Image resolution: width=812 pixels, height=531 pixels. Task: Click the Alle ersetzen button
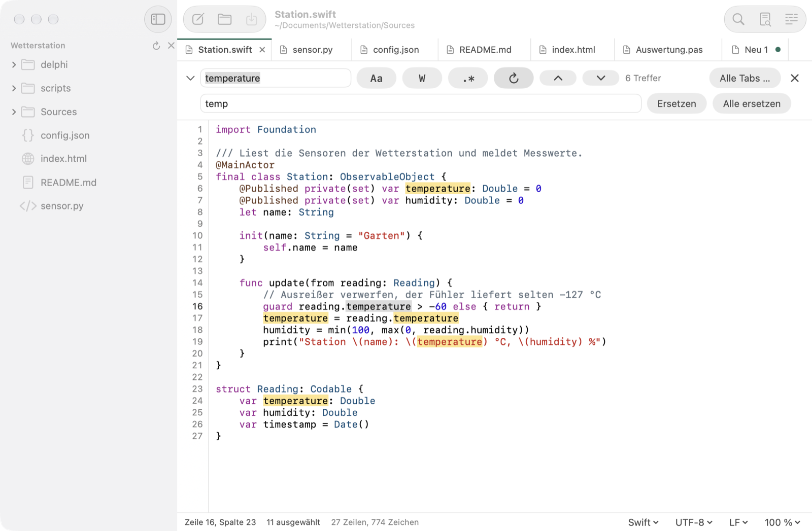(752, 103)
